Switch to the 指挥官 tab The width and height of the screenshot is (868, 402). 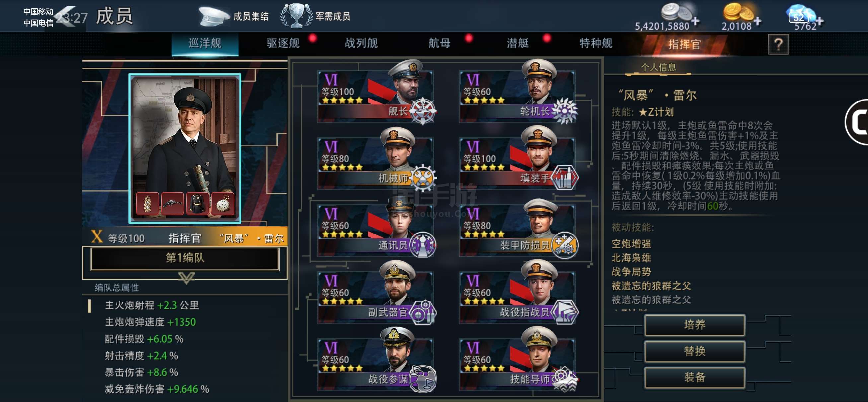tap(684, 44)
